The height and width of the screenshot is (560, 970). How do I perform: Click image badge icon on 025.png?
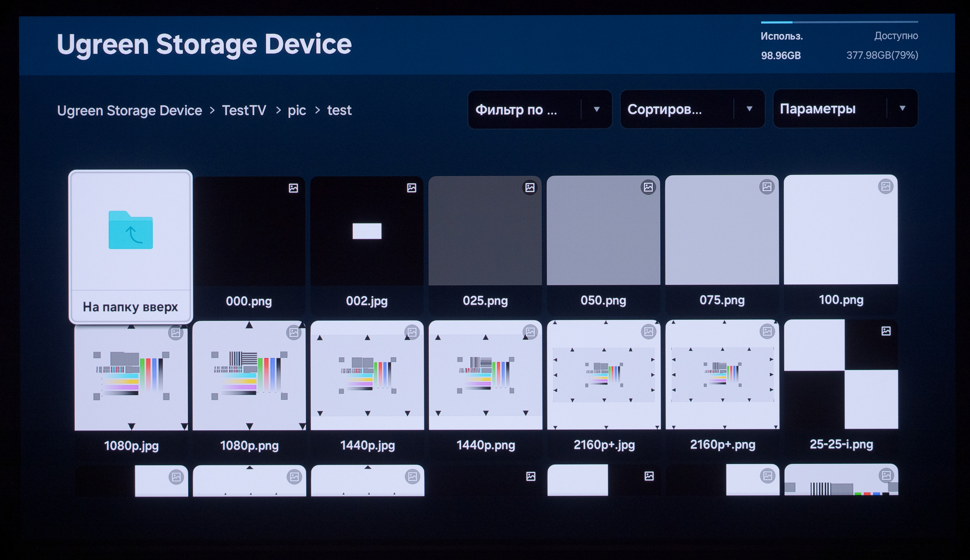530,188
